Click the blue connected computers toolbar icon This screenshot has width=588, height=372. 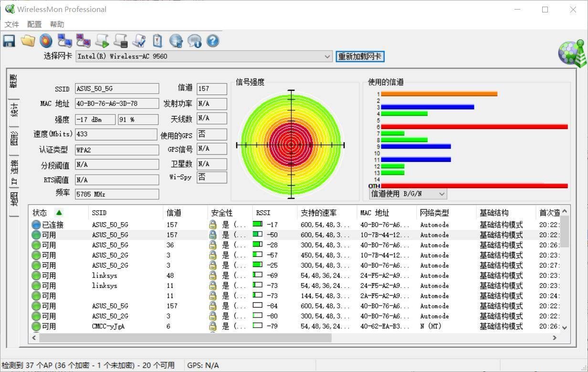[x=64, y=41]
